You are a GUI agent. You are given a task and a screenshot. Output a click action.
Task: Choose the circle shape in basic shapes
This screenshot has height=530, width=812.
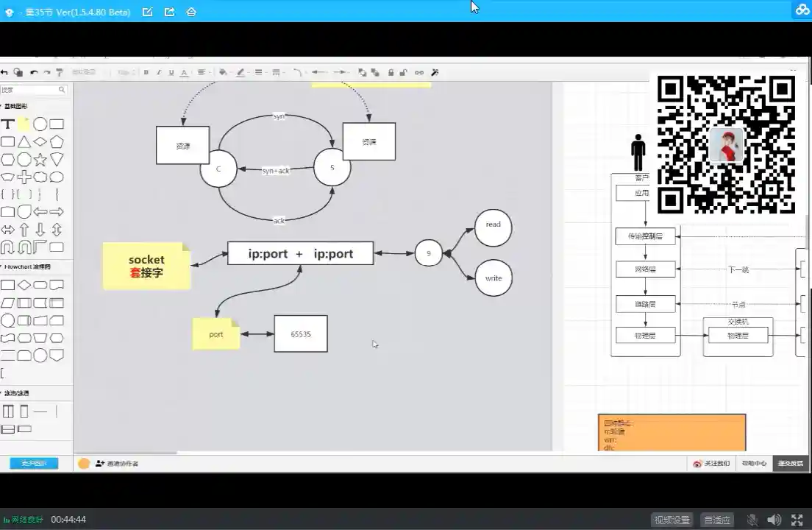pyautogui.click(x=40, y=124)
